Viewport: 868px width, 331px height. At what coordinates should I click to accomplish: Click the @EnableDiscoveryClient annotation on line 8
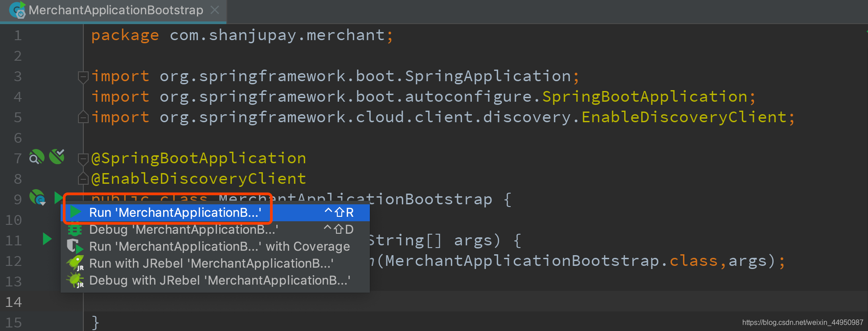coord(199,179)
